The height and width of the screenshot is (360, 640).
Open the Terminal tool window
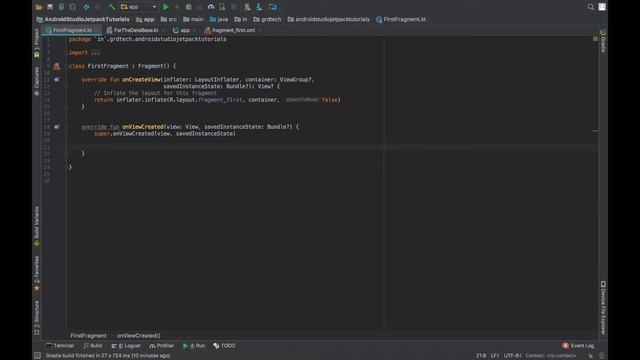[60, 346]
